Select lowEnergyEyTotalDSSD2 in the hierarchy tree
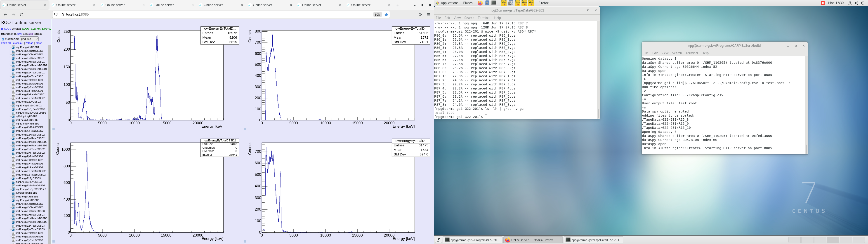Viewport: 868px width, 244px height. [x=29, y=156]
